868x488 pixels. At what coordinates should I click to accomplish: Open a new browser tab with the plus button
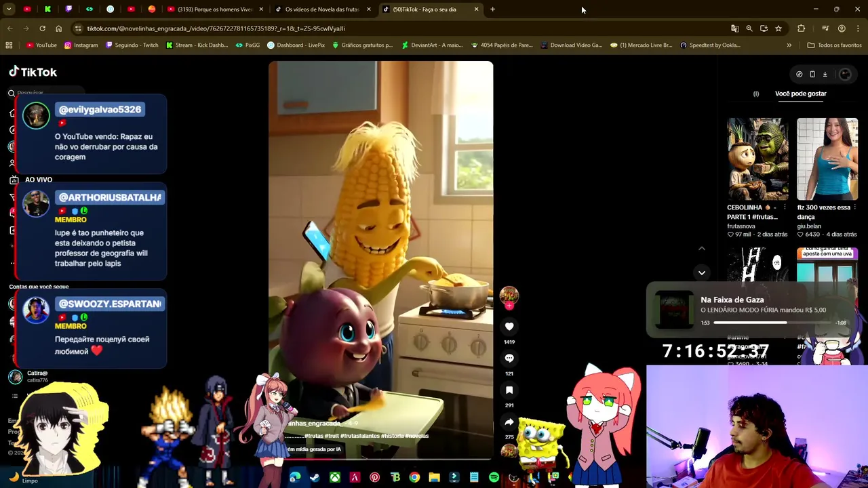click(x=492, y=9)
